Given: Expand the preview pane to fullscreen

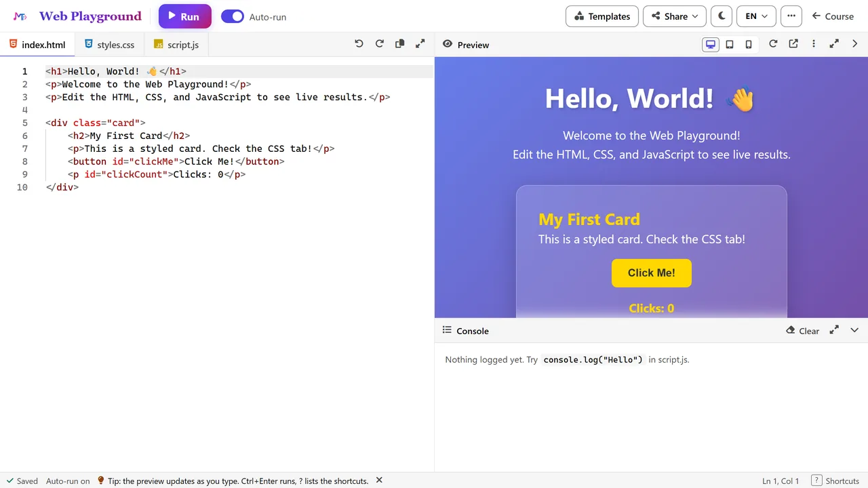Looking at the screenshot, I should (x=834, y=44).
